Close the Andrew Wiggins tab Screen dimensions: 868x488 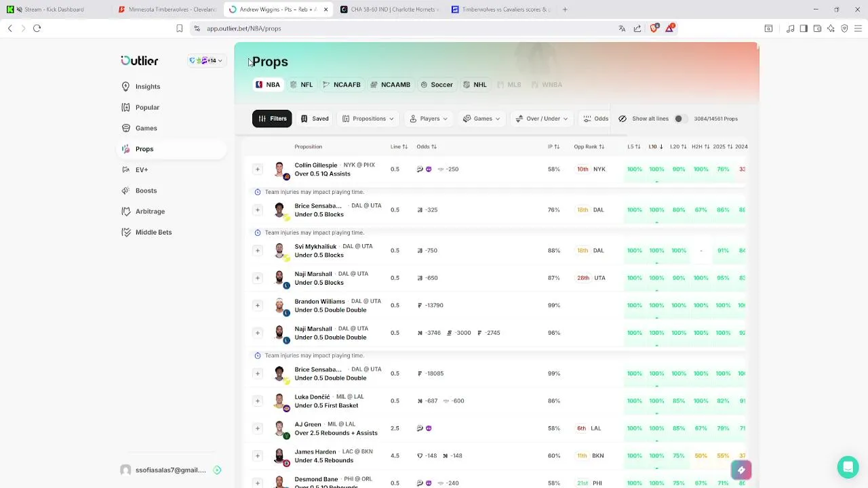(325, 9)
